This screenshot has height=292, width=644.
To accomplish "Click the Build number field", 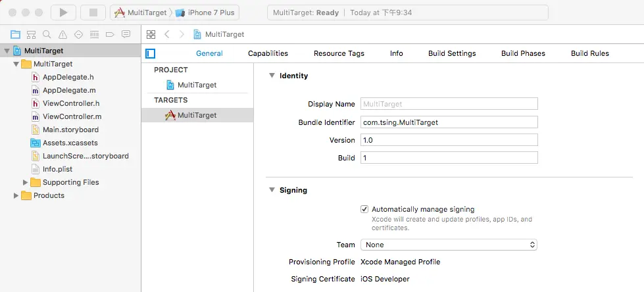I will [449, 158].
